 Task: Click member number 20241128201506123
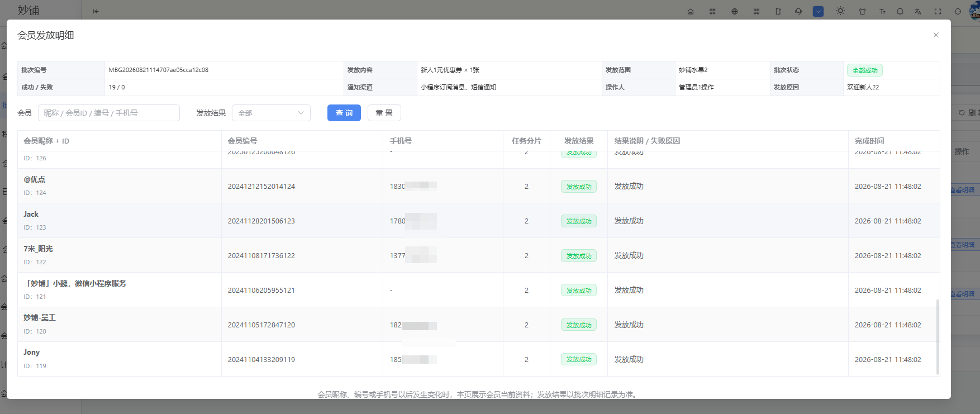(x=261, y=221)
